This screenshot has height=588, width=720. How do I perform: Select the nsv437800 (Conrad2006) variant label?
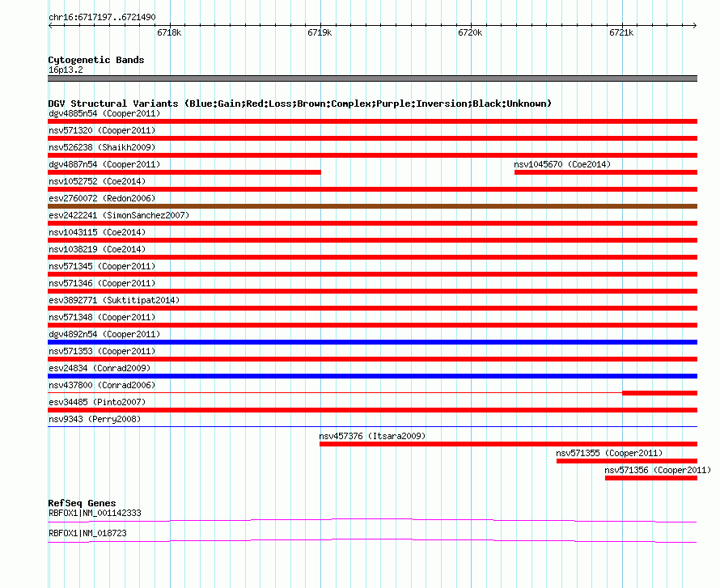(x=102, y=385)
